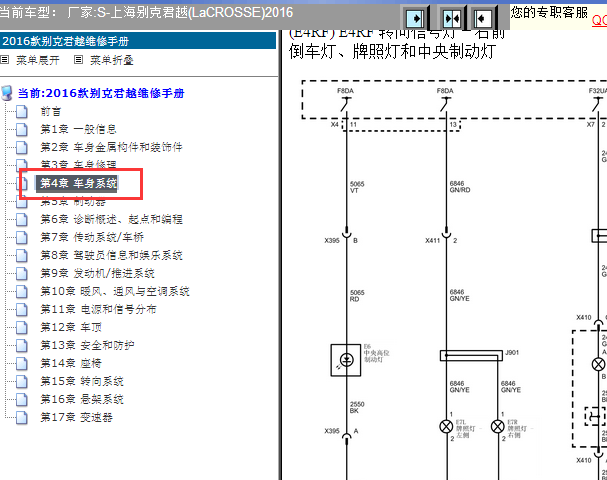Open 第13章 安全和防护
607x480 pixels.
(x=87, y=345)
